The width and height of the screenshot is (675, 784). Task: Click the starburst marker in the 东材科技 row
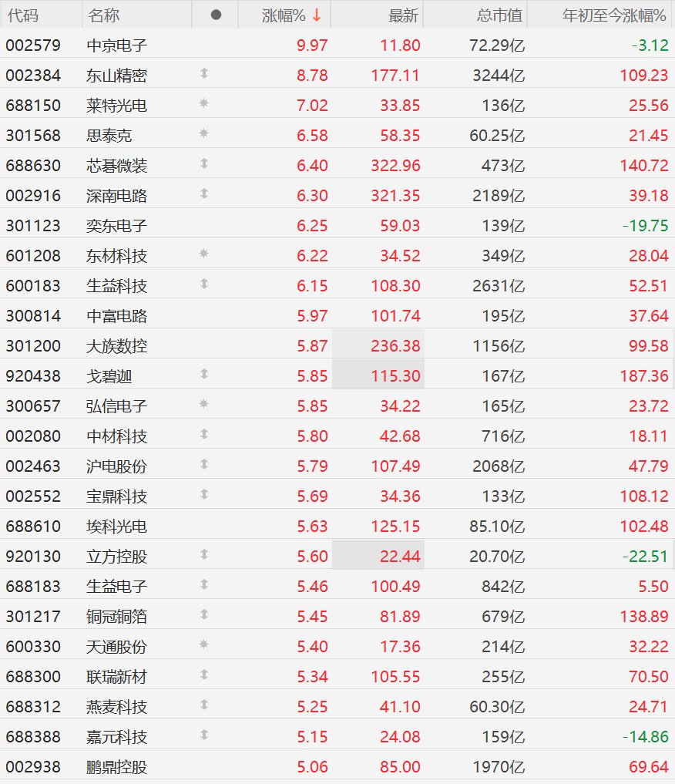(x=204, y=254)
